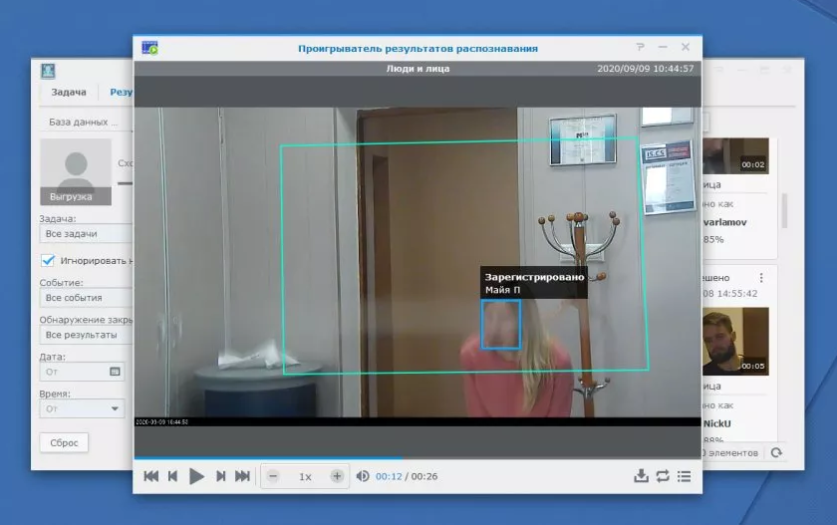837x525 pixels.
Task: Open the player list menu icon
Action: tap(684, 476)
